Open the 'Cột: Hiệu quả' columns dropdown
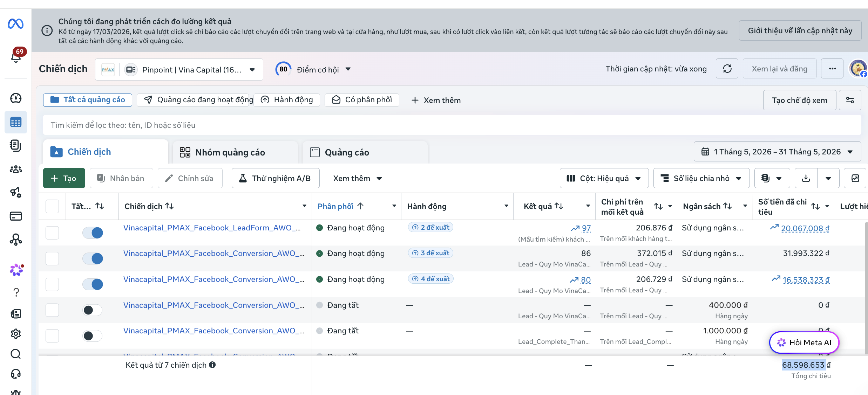Screen dimensions: 868x395 tap(604, 178)
